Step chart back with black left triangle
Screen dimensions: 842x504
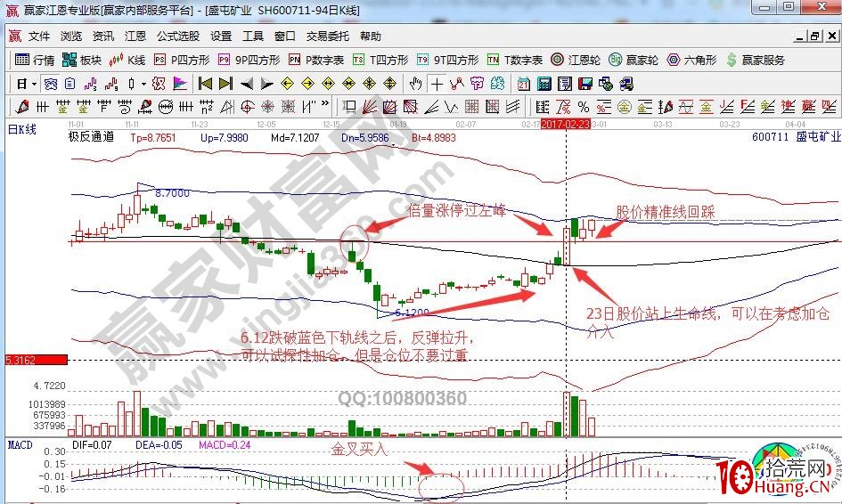pos(247,85)
